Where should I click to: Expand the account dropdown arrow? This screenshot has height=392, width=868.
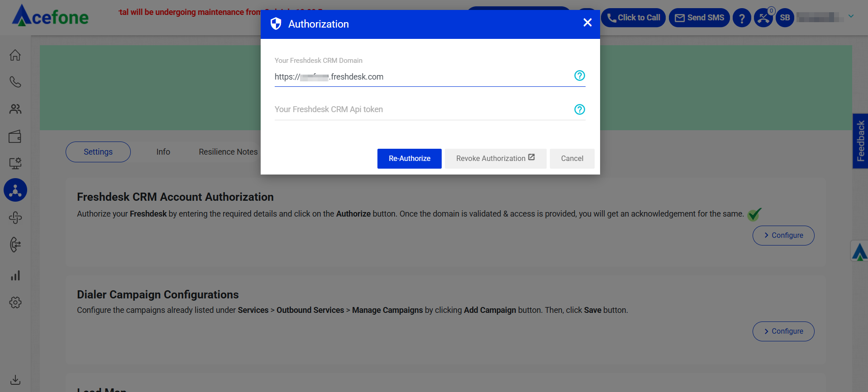coord(851,16)
